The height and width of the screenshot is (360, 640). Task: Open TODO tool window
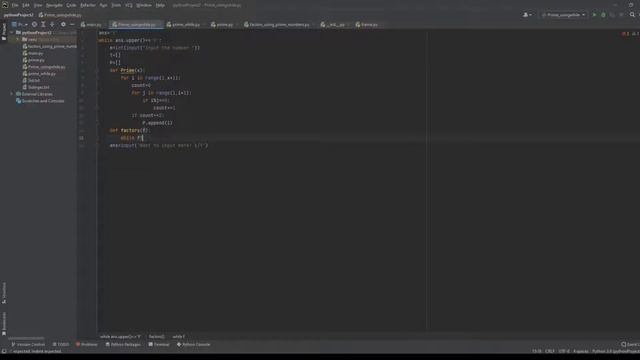[x=61, y=344]
